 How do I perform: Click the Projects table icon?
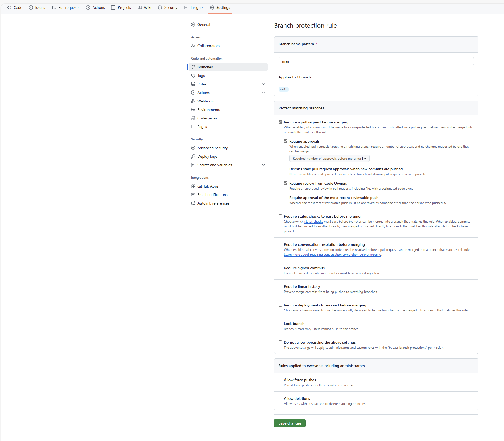click(x=113, y=7)
